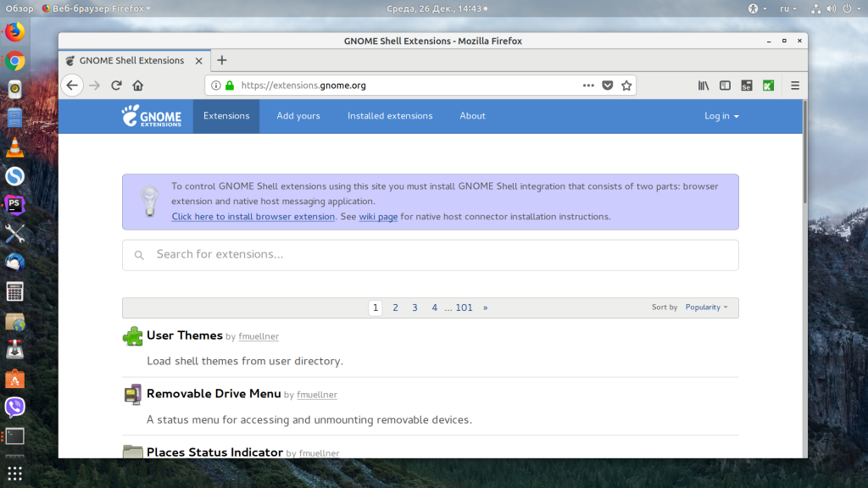Open the Installed extensions menu item
This screenshot has width=868, height=488.
point(390,116)
